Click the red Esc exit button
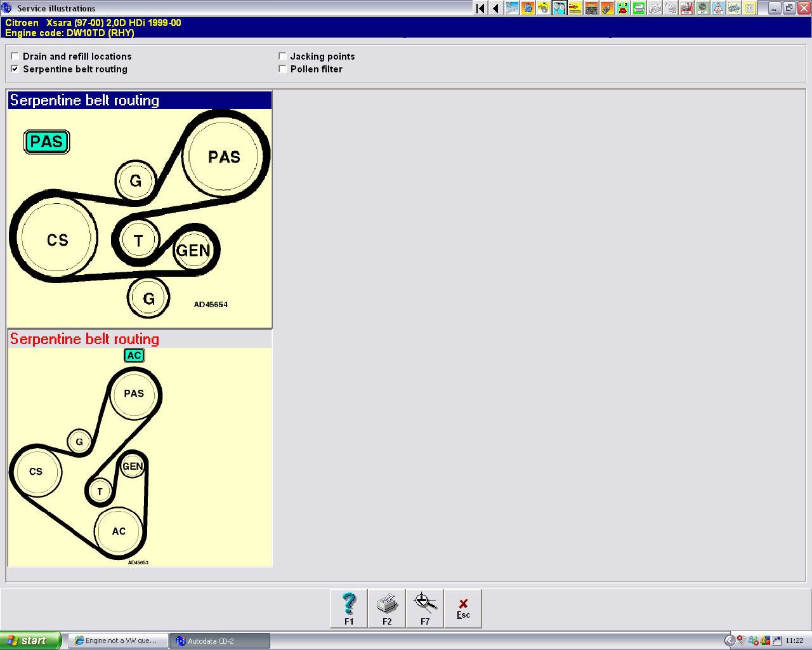The width and height of the screenshot is (812, 650). (x=463, y=608)
